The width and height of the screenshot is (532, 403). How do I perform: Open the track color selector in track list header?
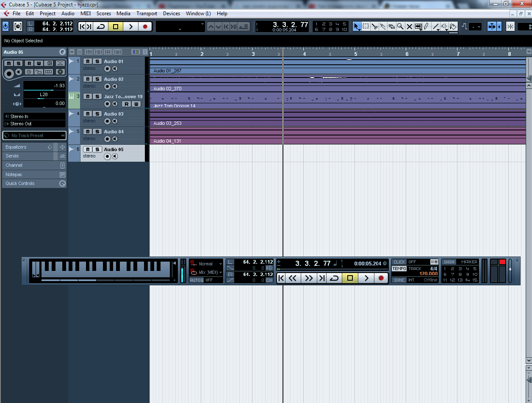point(136,52)
